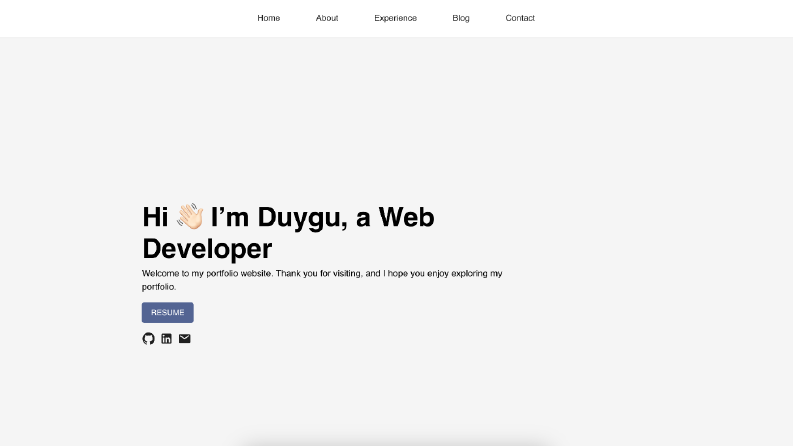Viewport: 793px width, 446px height.
Task: Click the RESUME button
Action: pyautogui.click(x=167, y=313)
